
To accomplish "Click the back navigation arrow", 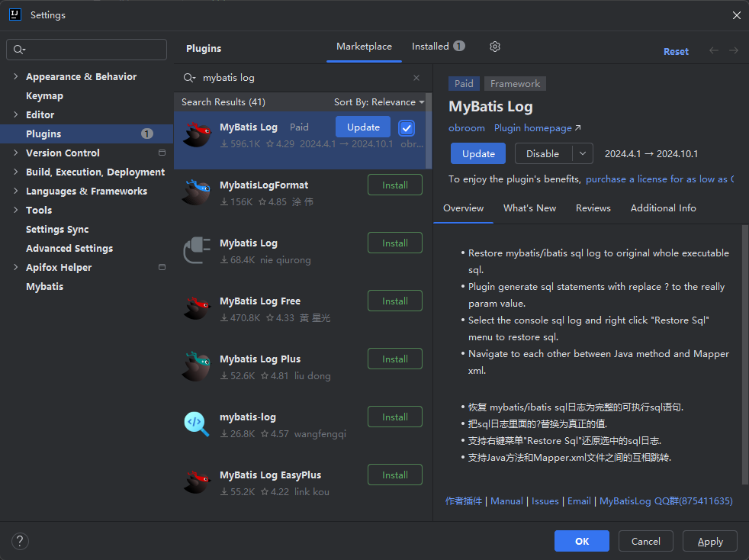I will point(714,50).
